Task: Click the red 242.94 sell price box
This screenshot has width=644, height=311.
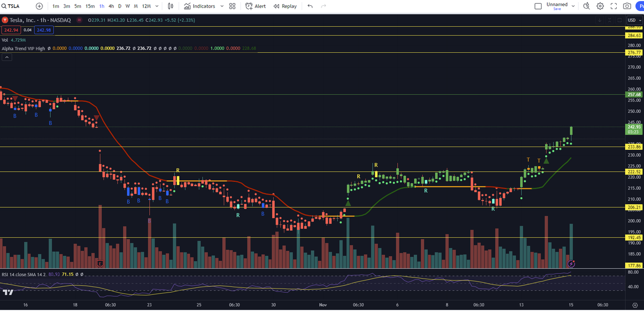Action: [11, 30]
